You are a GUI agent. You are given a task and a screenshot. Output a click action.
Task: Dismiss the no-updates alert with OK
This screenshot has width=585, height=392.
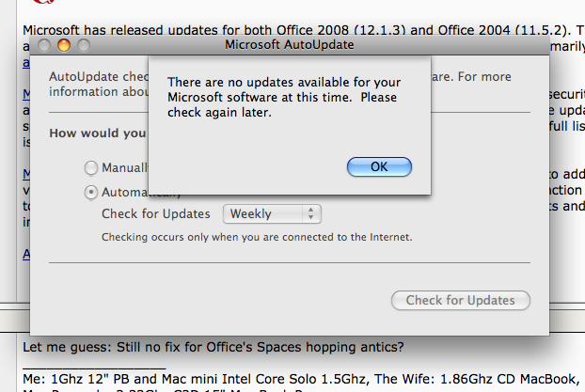pyautogui.click(x=379, y=166)
